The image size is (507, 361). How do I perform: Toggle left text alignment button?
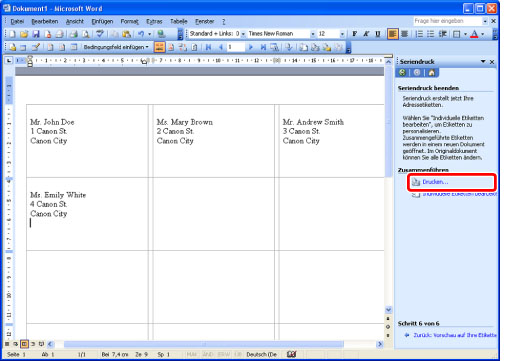pyautogui.click(x=393, y=34)
